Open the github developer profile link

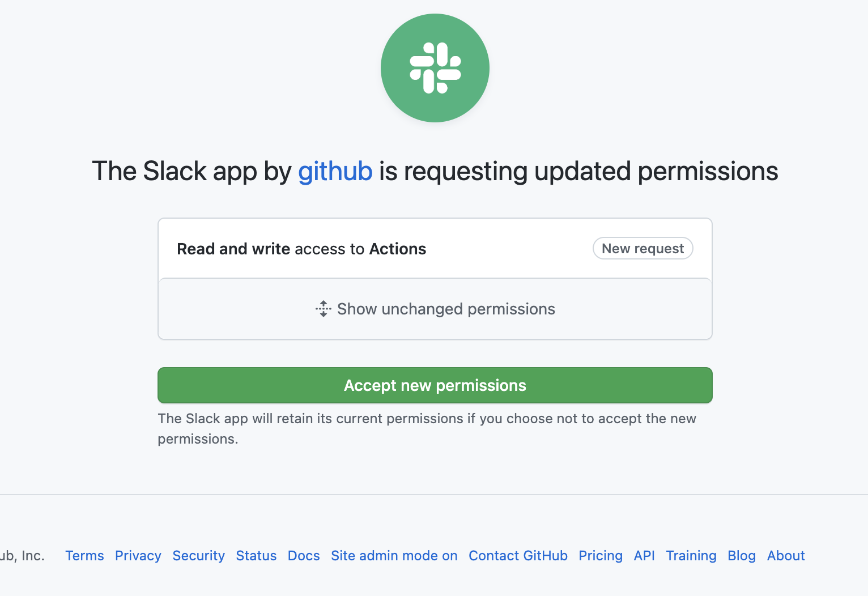tap(335, 171)
